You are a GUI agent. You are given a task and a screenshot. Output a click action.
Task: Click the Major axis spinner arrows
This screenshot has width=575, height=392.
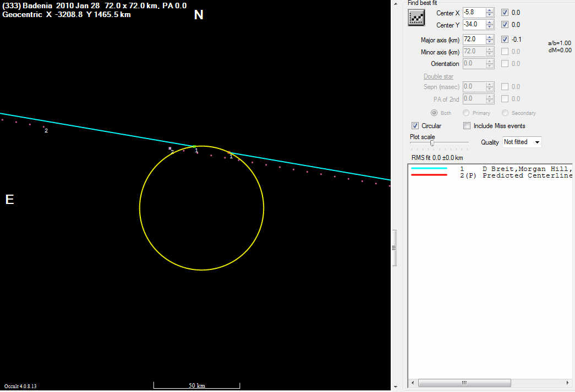pyautogui.click(x=490, y=39)
